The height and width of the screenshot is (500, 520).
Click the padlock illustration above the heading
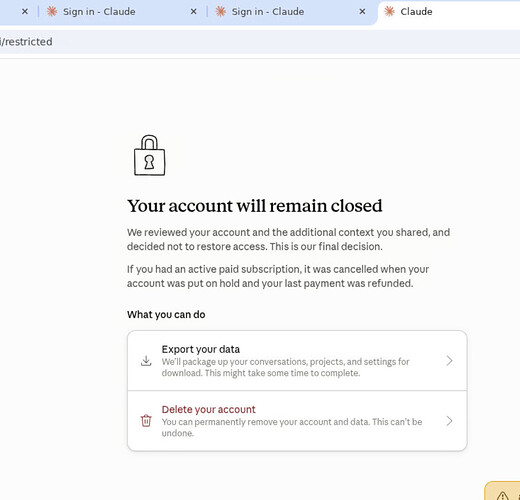tap(149, 155)
